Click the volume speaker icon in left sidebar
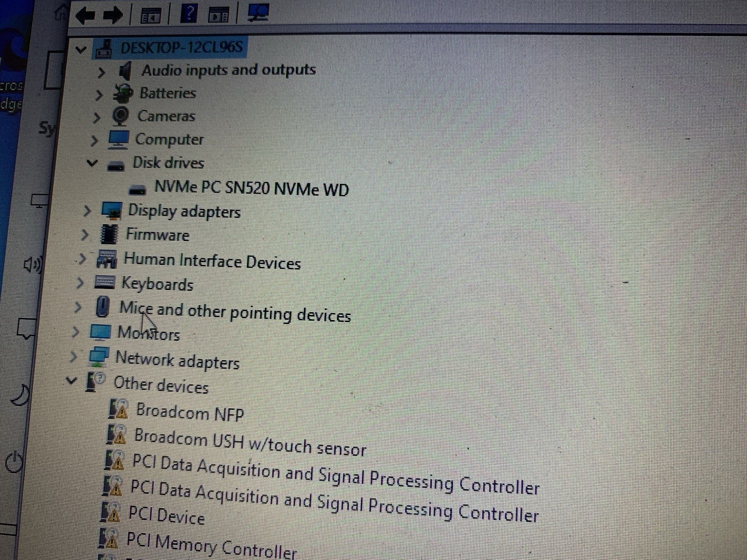Screen dimensions: 747x560 pyautogui.click(x=33, y=265)
